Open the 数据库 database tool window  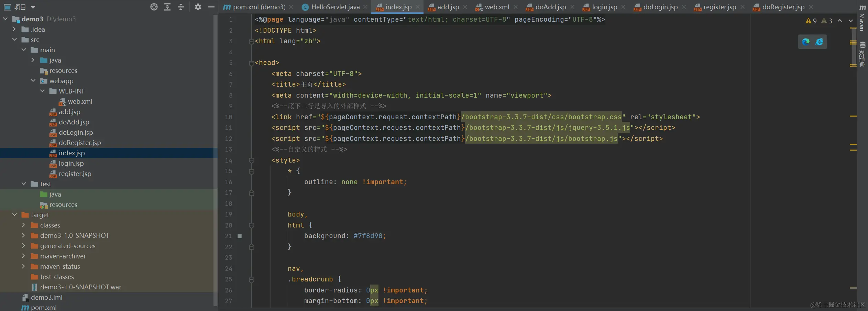862,54
